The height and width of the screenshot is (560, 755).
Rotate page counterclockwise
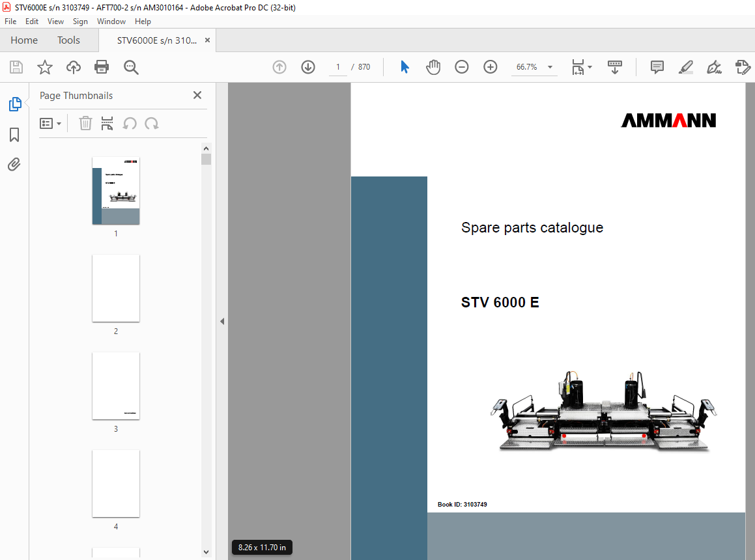(130, 123)
